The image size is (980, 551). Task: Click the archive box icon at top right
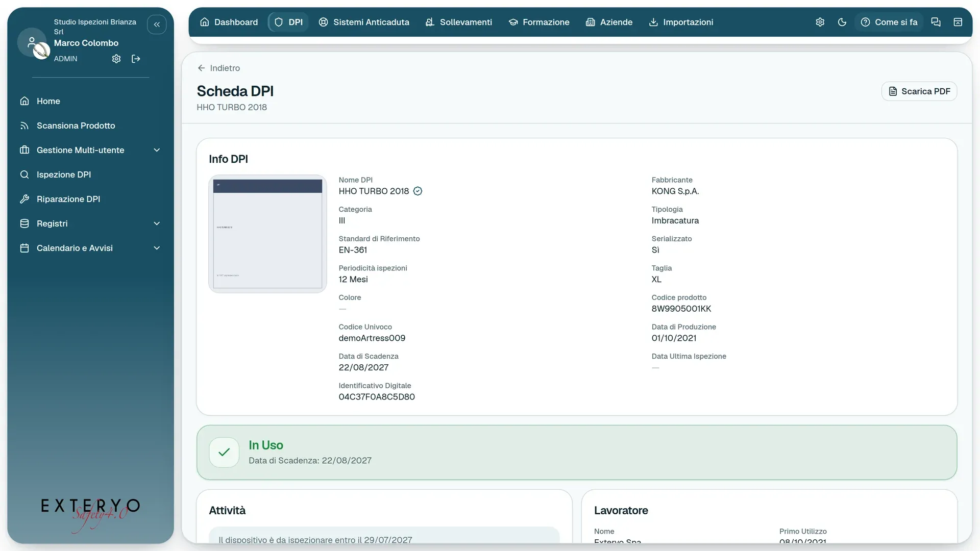point(958,22)
